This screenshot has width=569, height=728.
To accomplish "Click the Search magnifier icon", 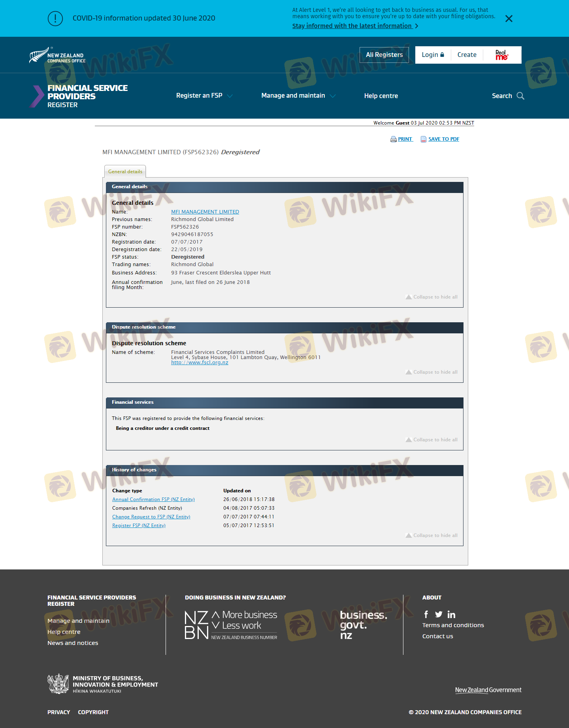I will tap(520, 96).
